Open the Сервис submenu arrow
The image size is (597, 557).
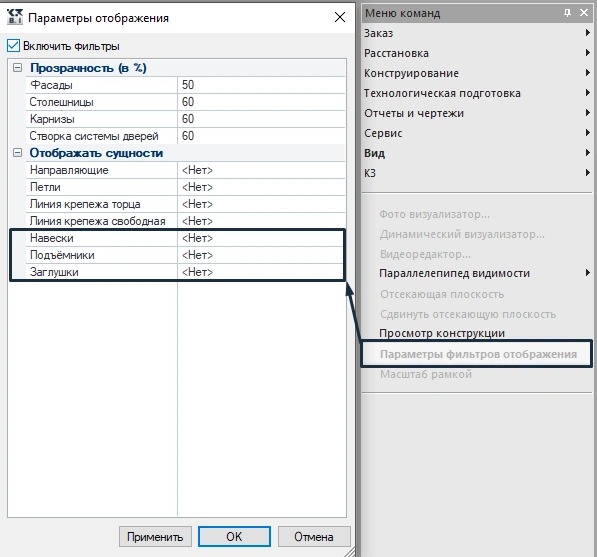coord(587,133)
